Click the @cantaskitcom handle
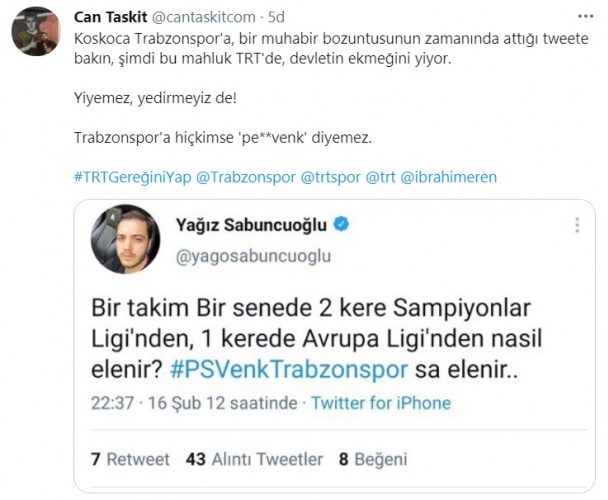608x500 pixels. coord(204,17)
